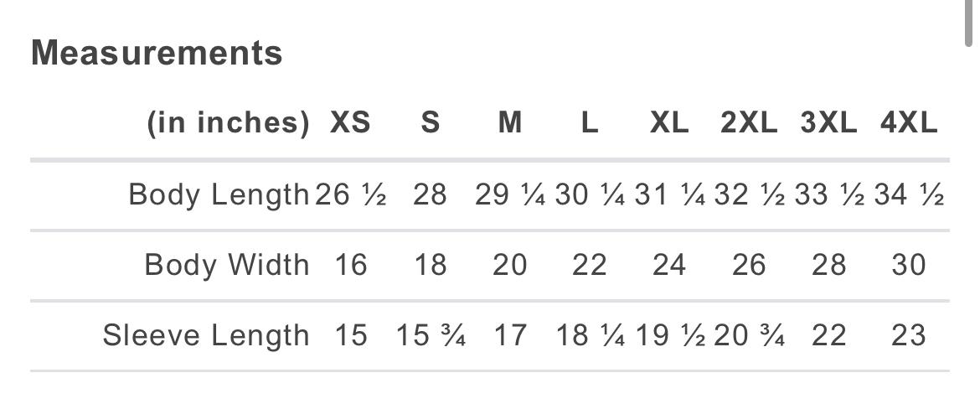
Task: Select the XS column header
Action: [350, 122]
